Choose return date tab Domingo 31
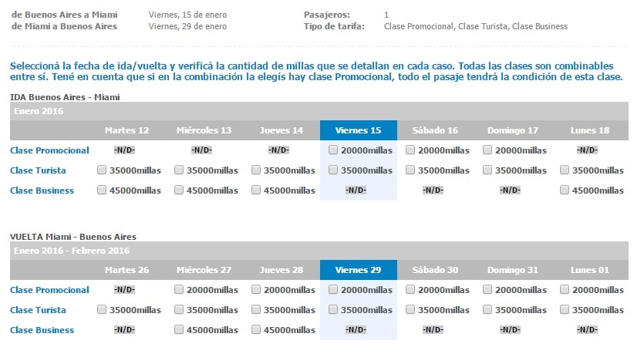 click(x=513, y=270)
